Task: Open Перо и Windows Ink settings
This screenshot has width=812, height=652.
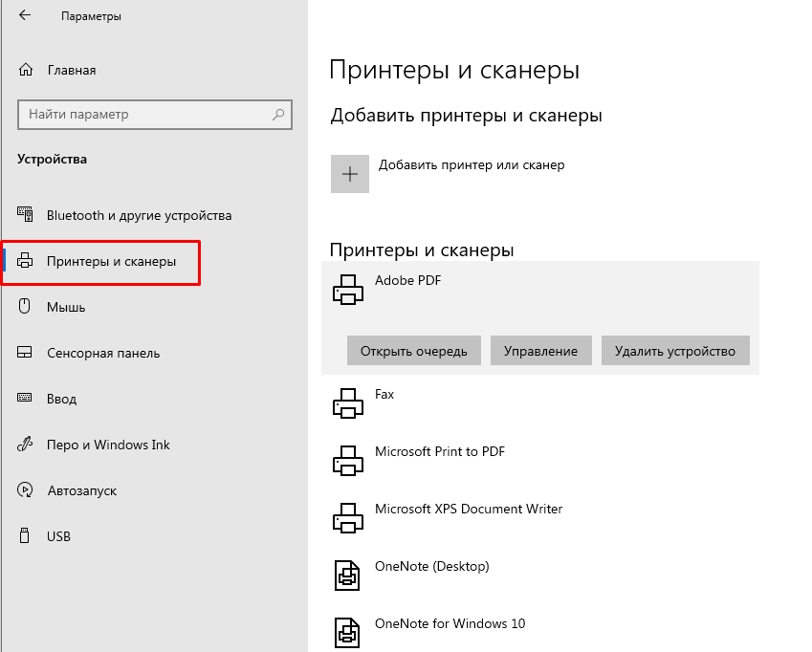Action: click(x=108, y=445)
